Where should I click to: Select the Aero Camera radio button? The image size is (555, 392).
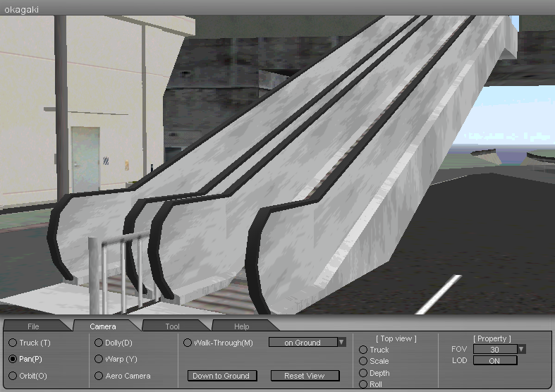[99, 376]
